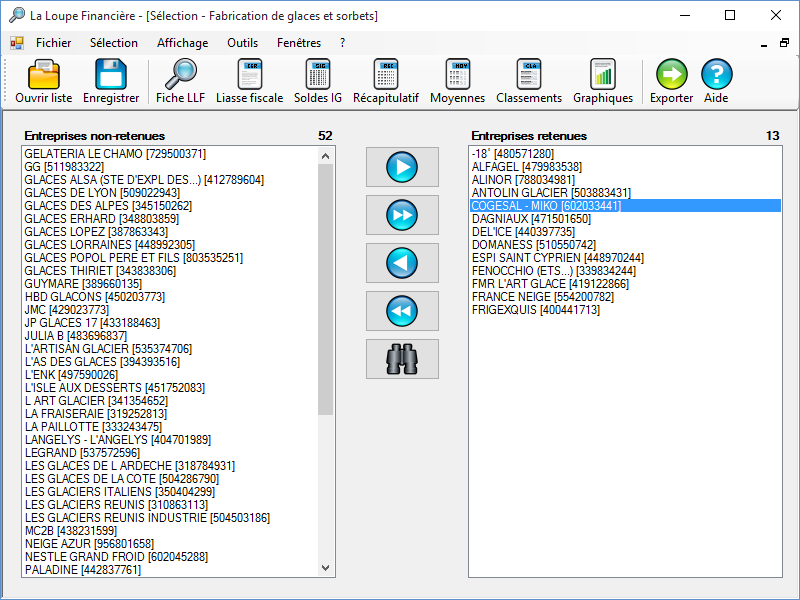Open the Affichage menu
The image size is (800, 600).
(x=183, y=43)
